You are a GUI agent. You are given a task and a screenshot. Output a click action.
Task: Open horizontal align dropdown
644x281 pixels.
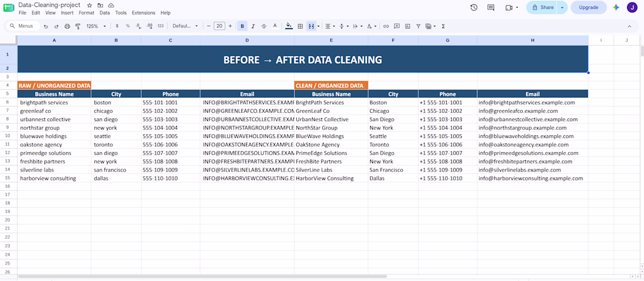(x=330, y=26)
